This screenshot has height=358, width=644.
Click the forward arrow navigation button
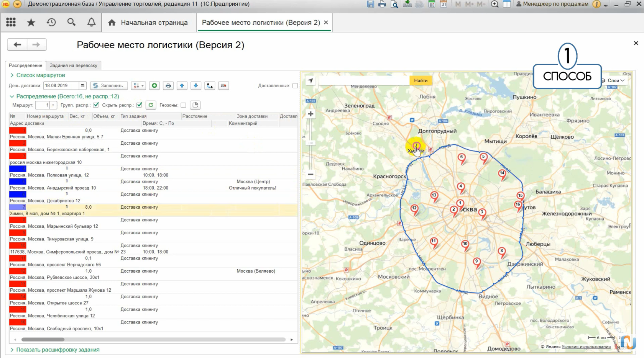(36, 44)
